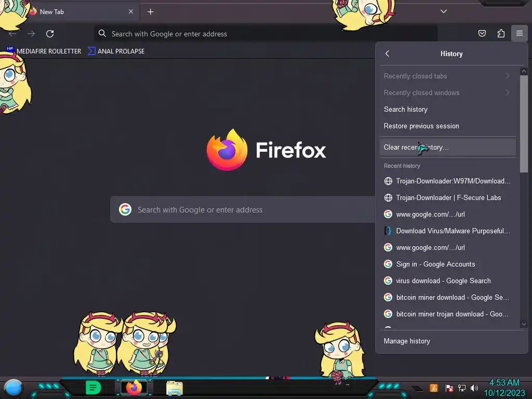Viewport: 532px width, 399px height.
Task: Return to main menu via History back arrow
Action: (x=388, y=54)
